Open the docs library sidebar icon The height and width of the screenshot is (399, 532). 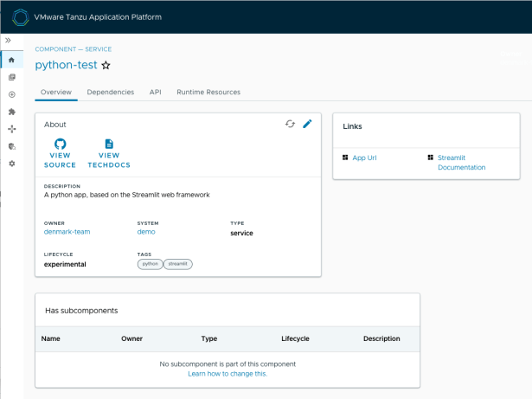coord(12,77)
